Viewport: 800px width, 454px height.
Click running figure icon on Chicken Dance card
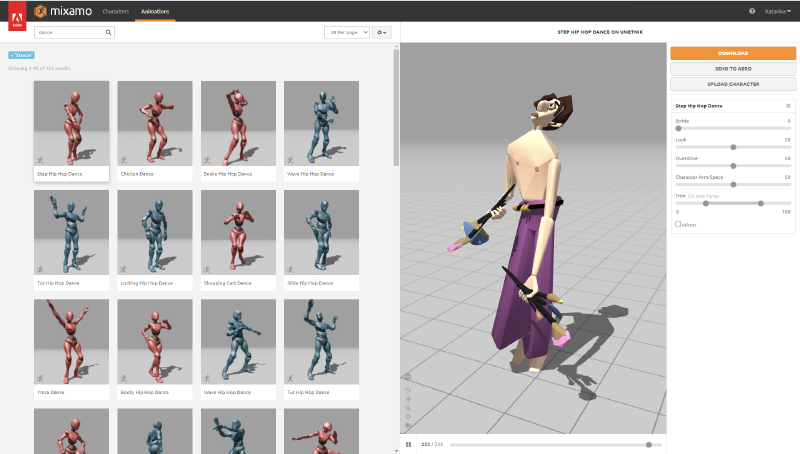point(123,160)
